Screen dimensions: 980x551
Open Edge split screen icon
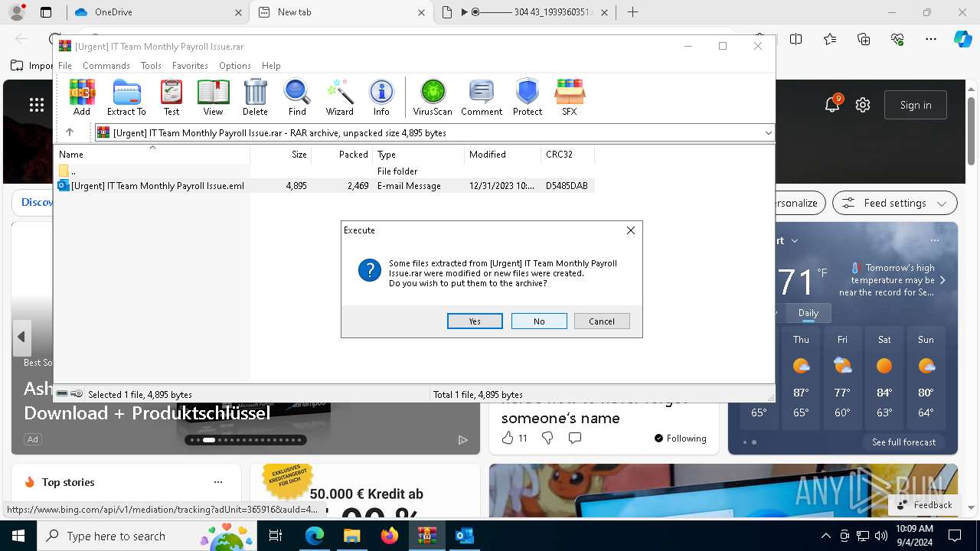tap(796, 39)
